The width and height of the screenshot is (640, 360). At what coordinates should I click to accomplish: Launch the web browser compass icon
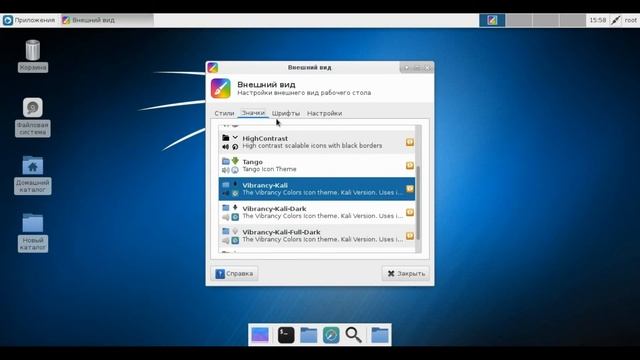pos(331,335)
